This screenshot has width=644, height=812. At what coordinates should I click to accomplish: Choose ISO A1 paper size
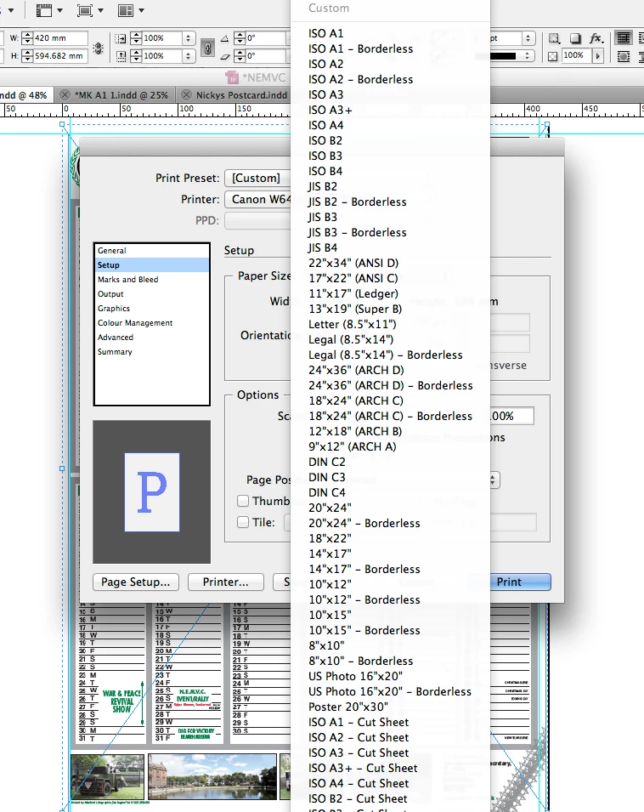tap(391, 34)
